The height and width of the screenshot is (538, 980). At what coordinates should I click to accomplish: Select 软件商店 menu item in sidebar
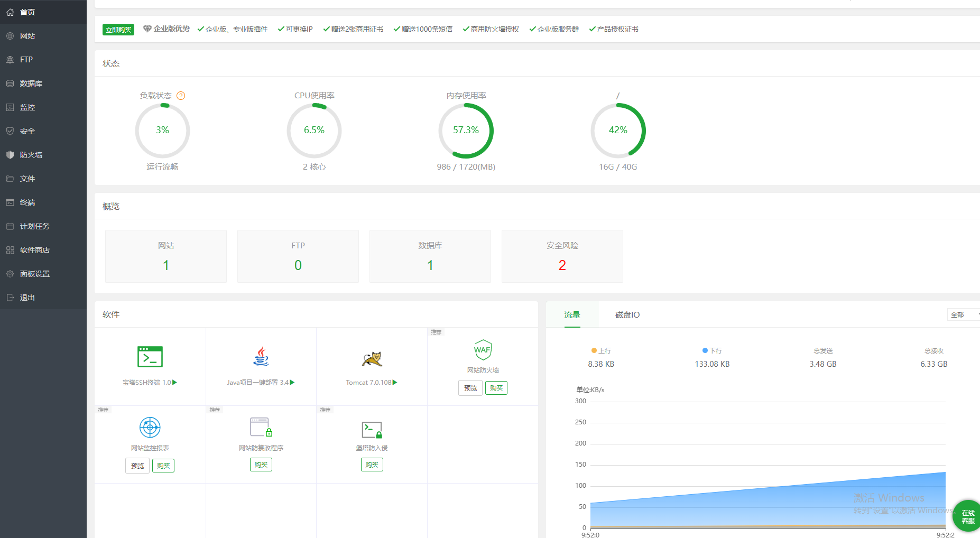pyautogui.click(x=43, y=250)
